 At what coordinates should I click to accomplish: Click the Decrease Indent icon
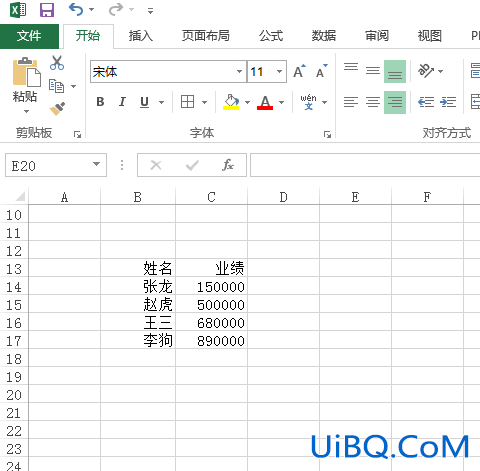coord(426,102)
